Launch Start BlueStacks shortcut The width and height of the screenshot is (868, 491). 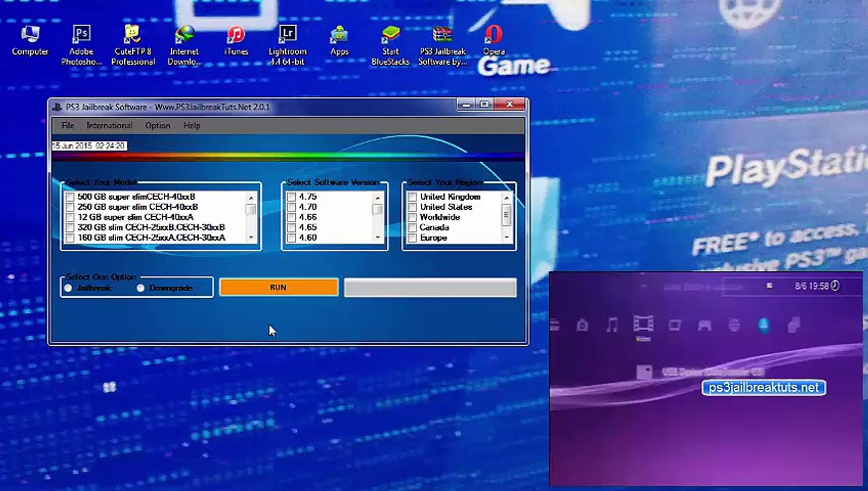[390, 45]
